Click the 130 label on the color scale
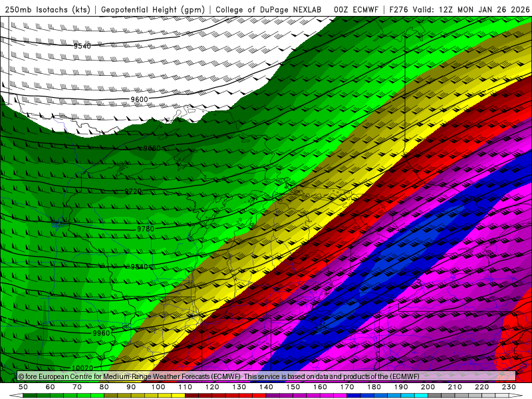 coord(239,387)
